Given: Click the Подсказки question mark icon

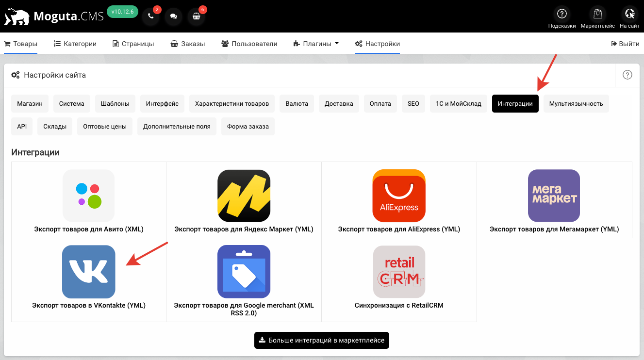Looking at the screenshot, I should 562,14.
